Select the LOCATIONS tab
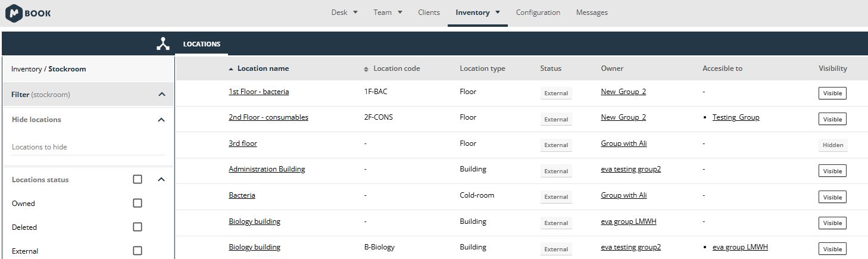 pyautogui.click(x=202, y=44)
